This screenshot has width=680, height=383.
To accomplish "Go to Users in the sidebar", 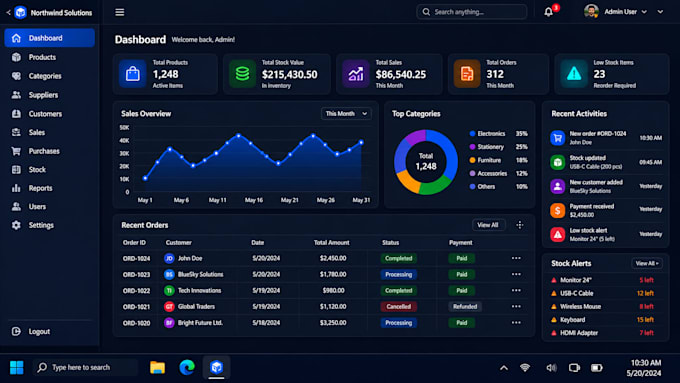I will coord(49,206).
